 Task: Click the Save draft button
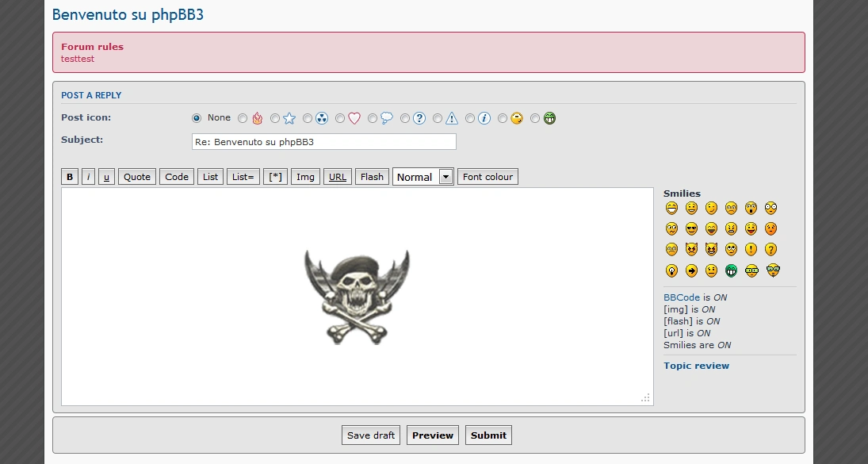click(x=371, y=435)
